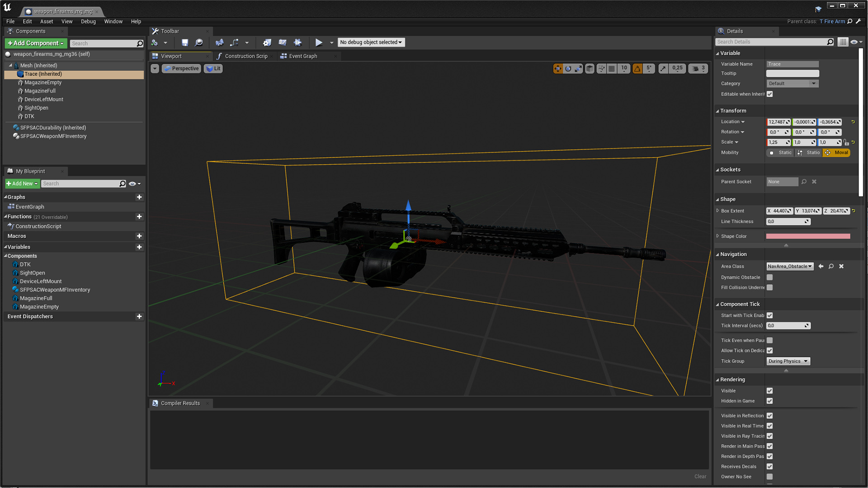Enable grid snapping
Image resolution: width=868 pixels, height=488 pixels.
pos(611,68)
